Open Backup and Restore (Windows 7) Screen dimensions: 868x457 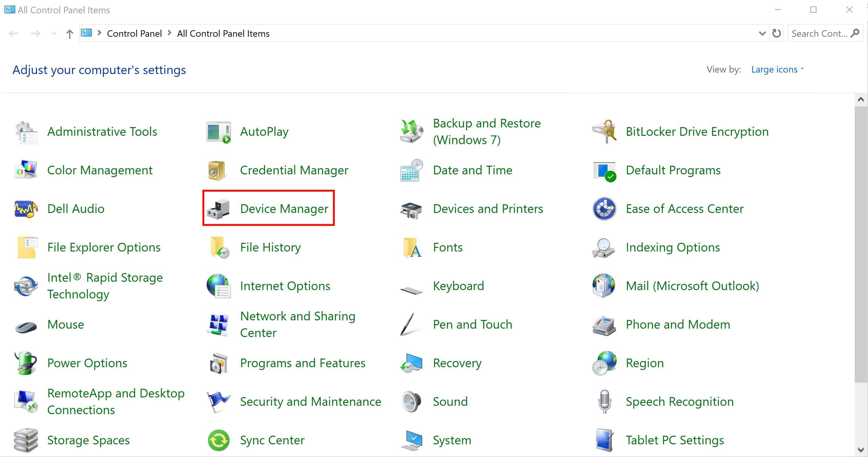pos(487,131)
